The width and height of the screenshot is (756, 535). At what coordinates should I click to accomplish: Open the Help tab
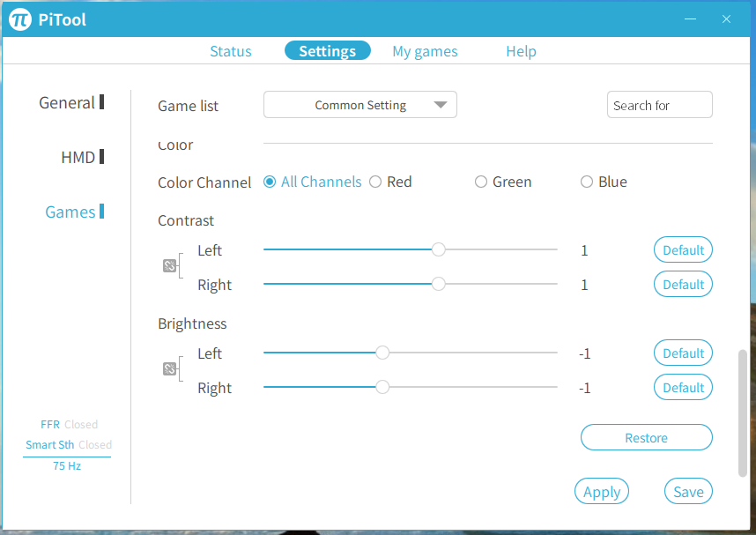[521, 51]
